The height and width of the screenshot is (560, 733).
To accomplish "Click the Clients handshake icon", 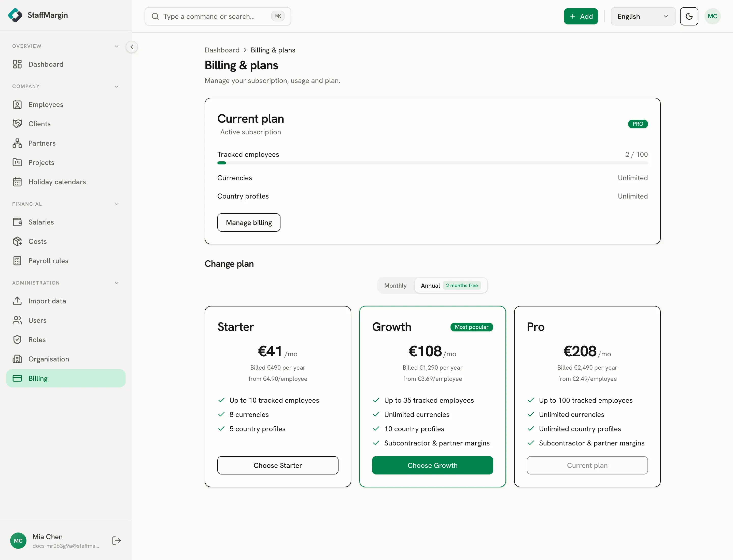I will pyautogui.click(x=17, y=124).
